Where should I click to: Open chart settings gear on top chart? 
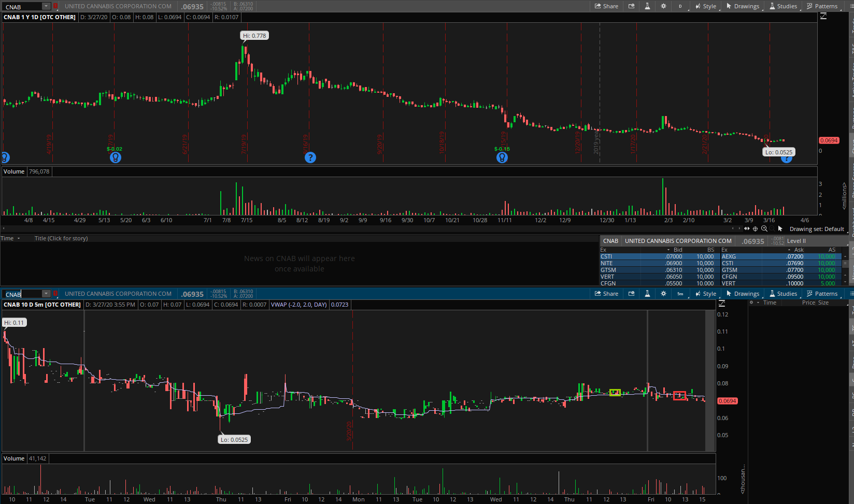663,6
